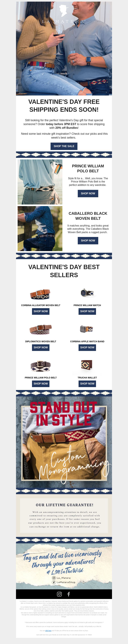Screen dimensions: 128x644
Task: Shop the Prince William Watch
Action: pyautogui.click(x=87, y=311)
